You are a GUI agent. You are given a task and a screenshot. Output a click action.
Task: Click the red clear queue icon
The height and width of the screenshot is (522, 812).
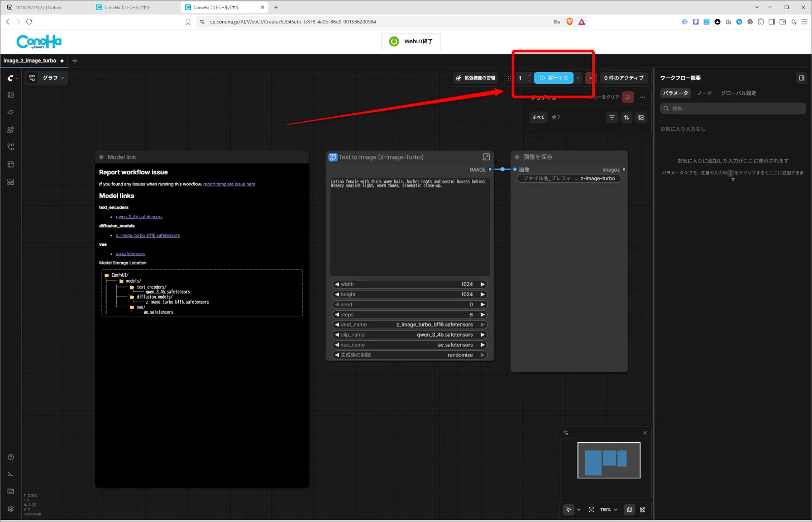(628, 97)
